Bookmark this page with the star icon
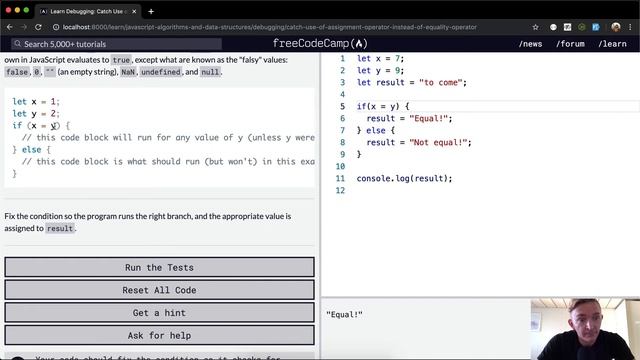The width and height of the screenshot is (640, 360). (x=536, y=27)
